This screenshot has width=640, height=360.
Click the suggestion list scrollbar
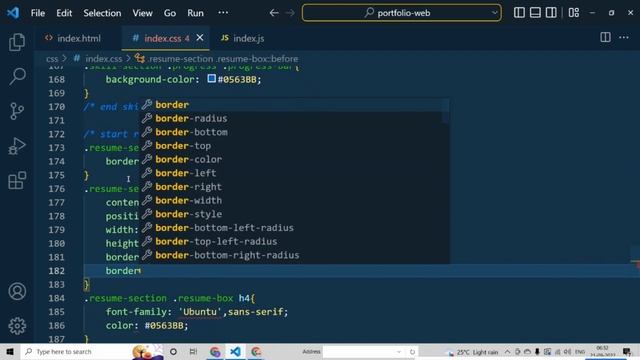coord(445,111)
